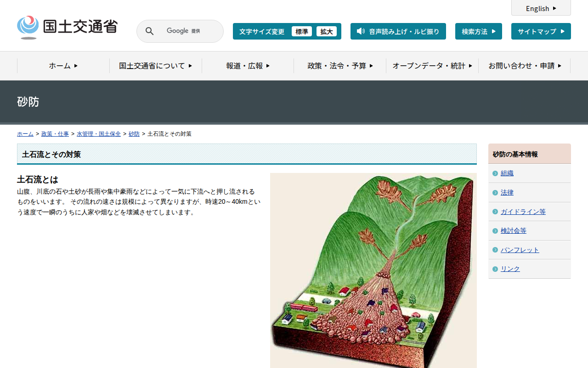Image resolution: width=588 pixels, height=368 pixels.
Task: Follow the 水管理・国土保全 breadcrumb link
Action: pos(99,134)
